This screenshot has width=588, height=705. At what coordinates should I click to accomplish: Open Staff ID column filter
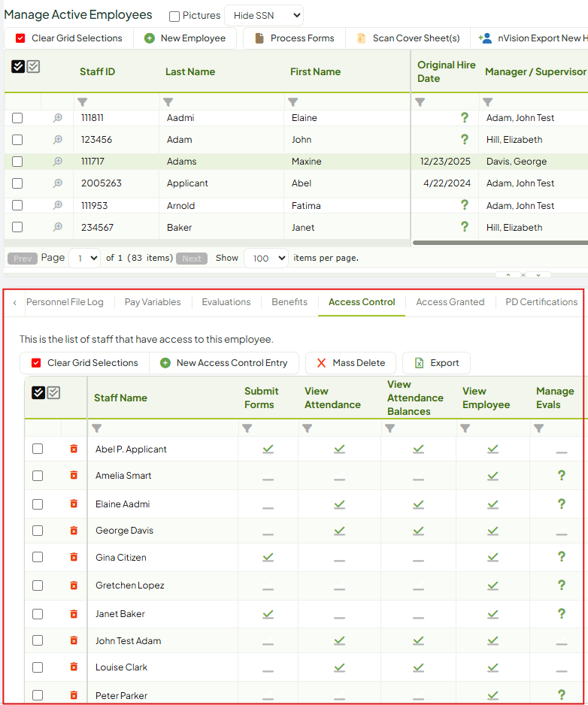coord(82,102)
